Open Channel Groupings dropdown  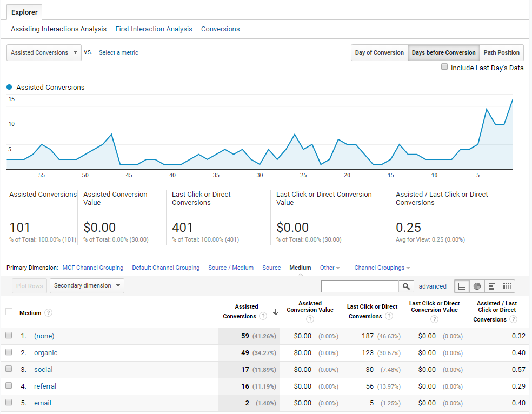point(382,268)
